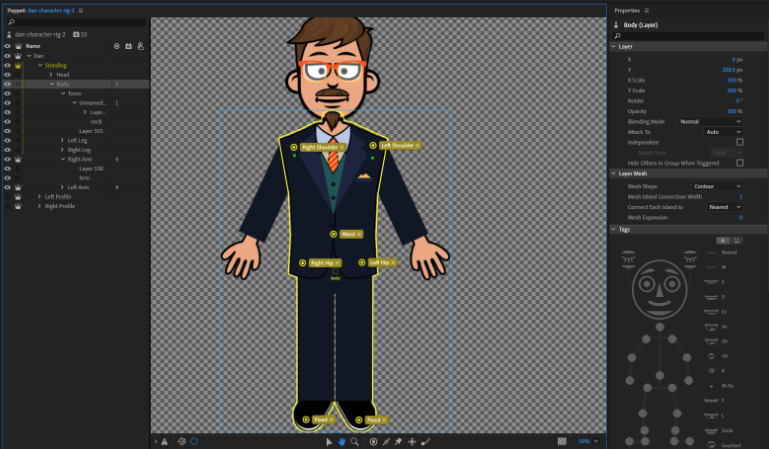Select the Pin tool
769x449 pixels.
click(398, 441)
